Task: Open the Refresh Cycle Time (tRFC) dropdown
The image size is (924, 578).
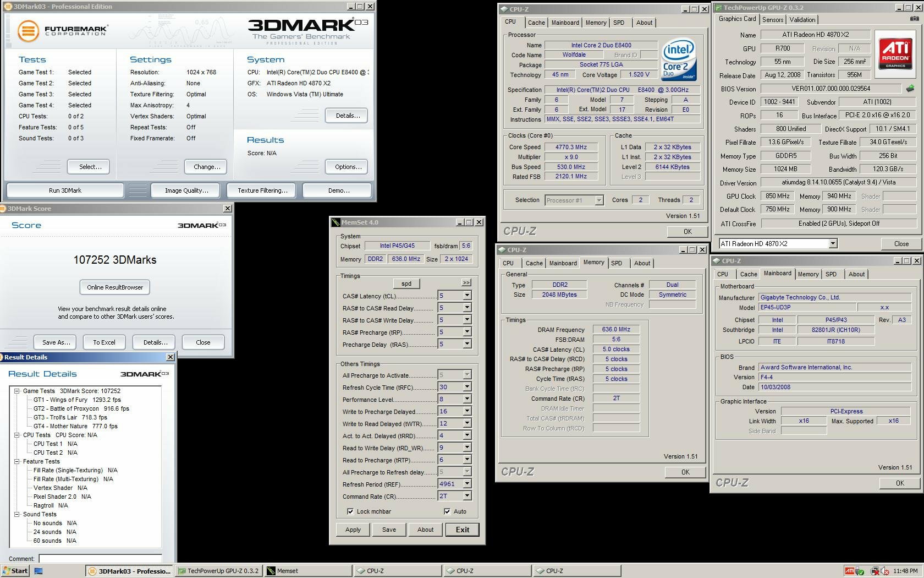Action: (467, 387)
